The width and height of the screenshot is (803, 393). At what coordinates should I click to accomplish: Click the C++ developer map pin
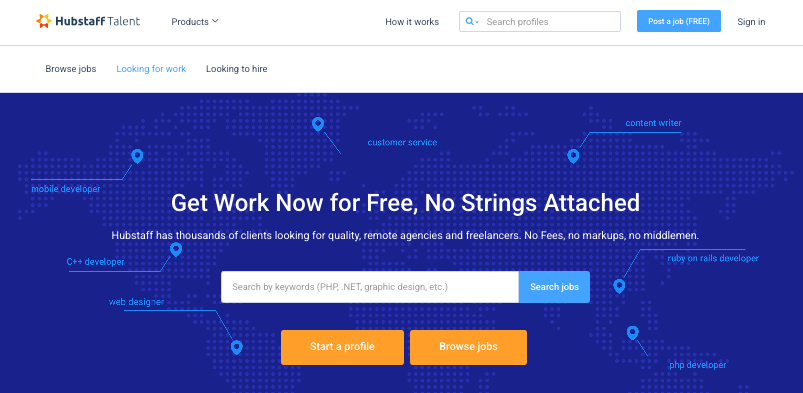pos(176,250)
